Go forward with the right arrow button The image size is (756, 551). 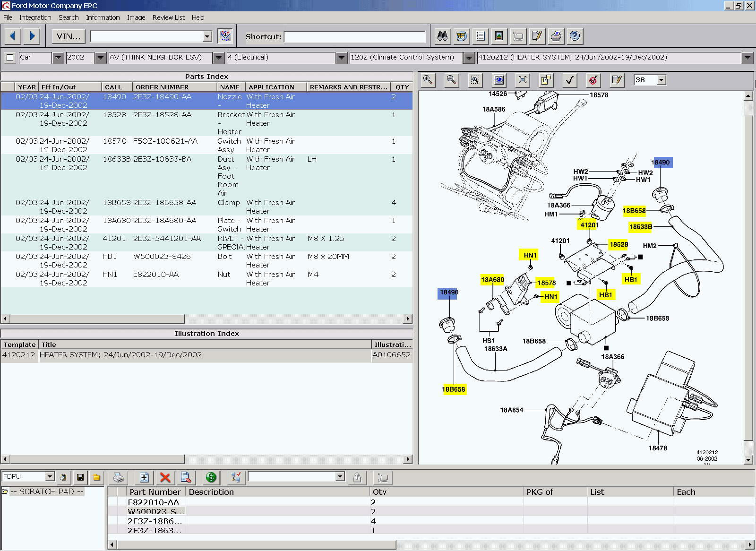32,36
